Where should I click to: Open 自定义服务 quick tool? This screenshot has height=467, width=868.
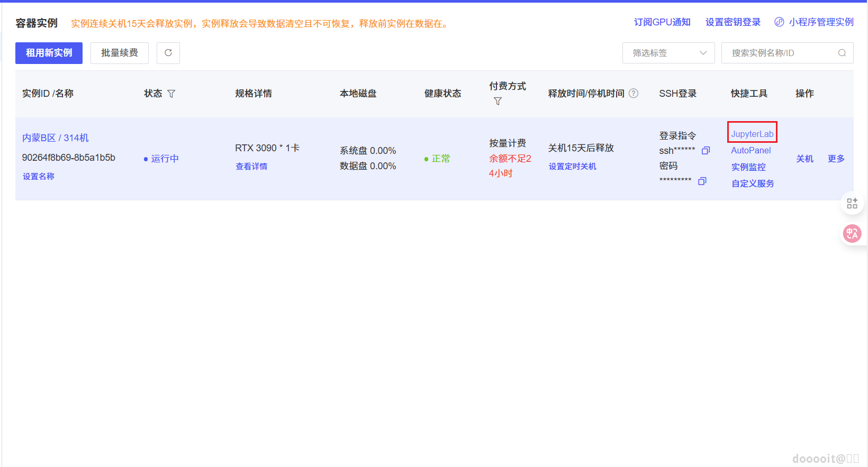[x=753, y=184]
